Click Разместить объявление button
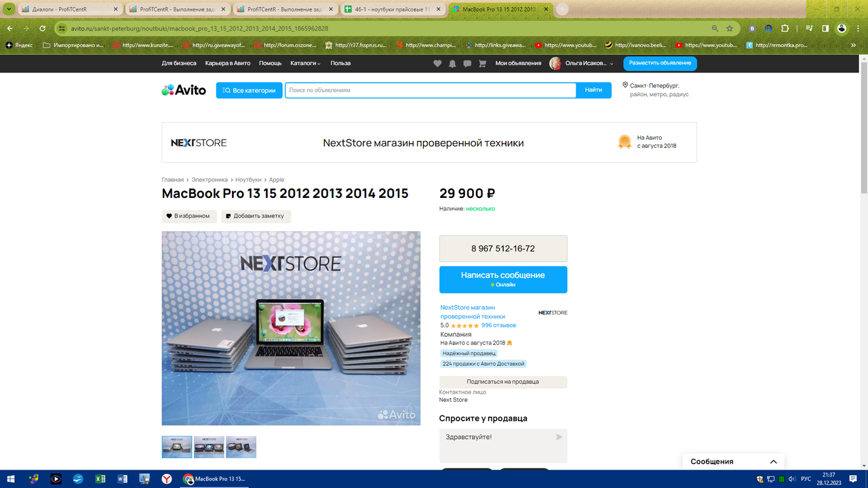The width and height of the screenshot is (868, 488). pyautogui.click(x=660, y=63)
